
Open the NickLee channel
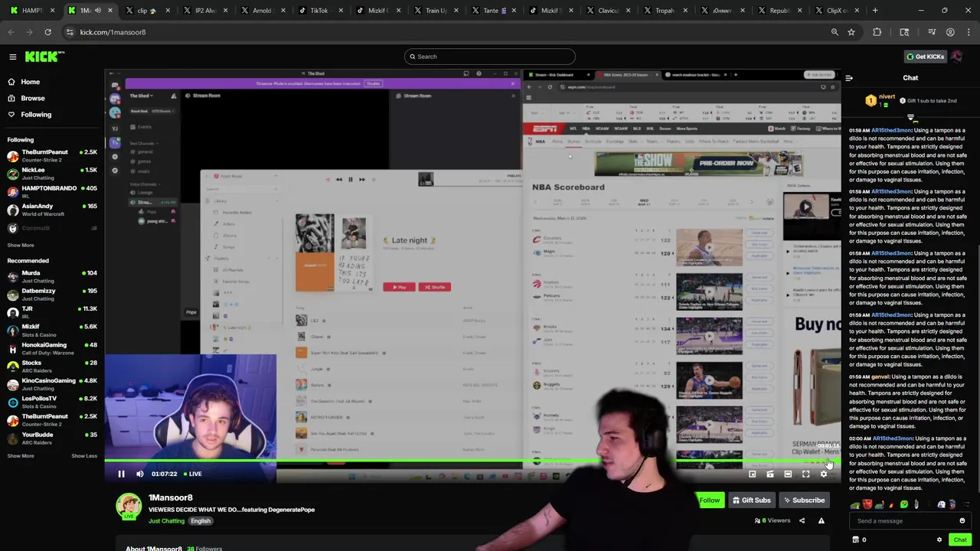[52, 174]
